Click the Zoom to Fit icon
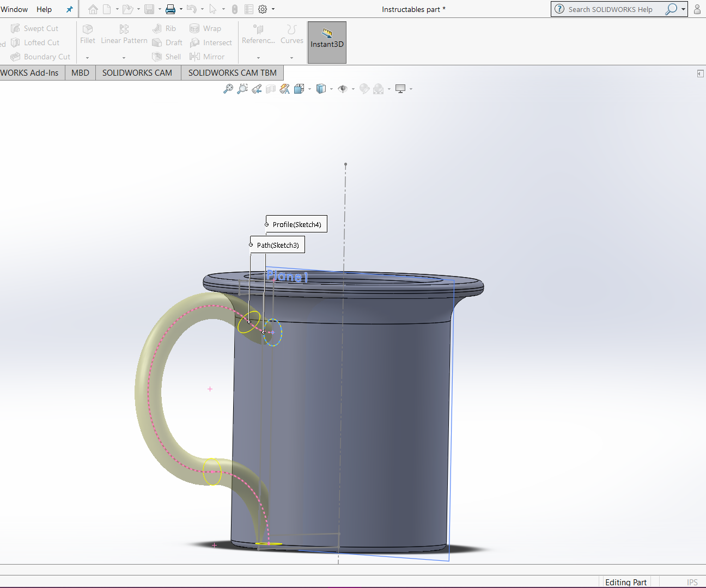 click(x=228, y=88)
